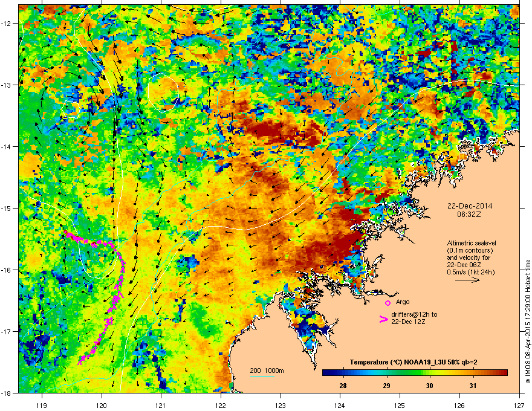Click the colorbar tick label 30

430,385
